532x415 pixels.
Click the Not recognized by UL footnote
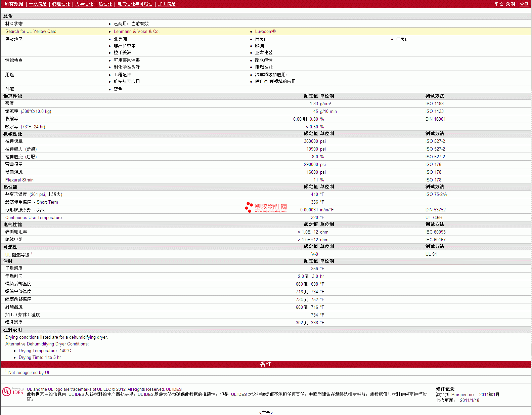[x=30, y=373]
